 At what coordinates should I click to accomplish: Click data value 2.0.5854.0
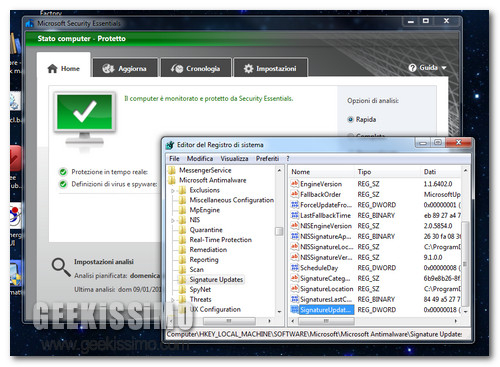(x=438, y=226)
